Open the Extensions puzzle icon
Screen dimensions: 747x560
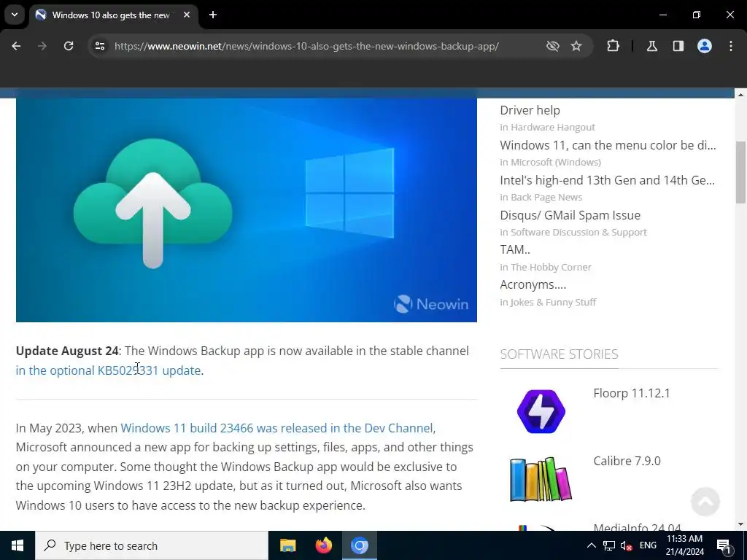[613, 46]
